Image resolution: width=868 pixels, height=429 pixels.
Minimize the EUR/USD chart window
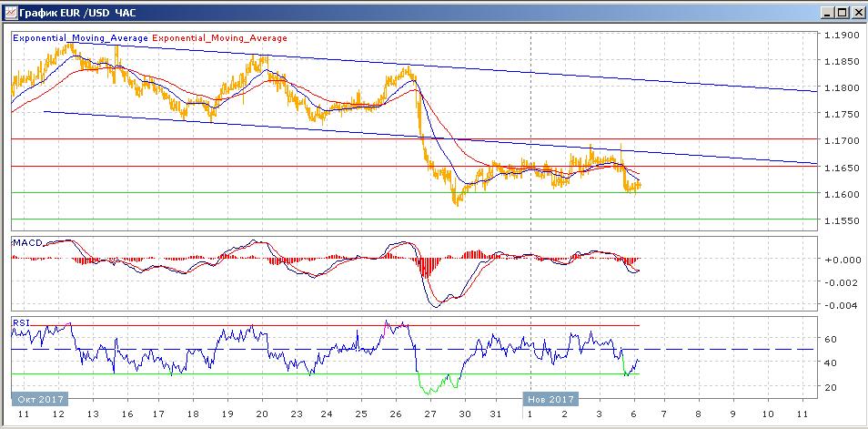(825, 12)
